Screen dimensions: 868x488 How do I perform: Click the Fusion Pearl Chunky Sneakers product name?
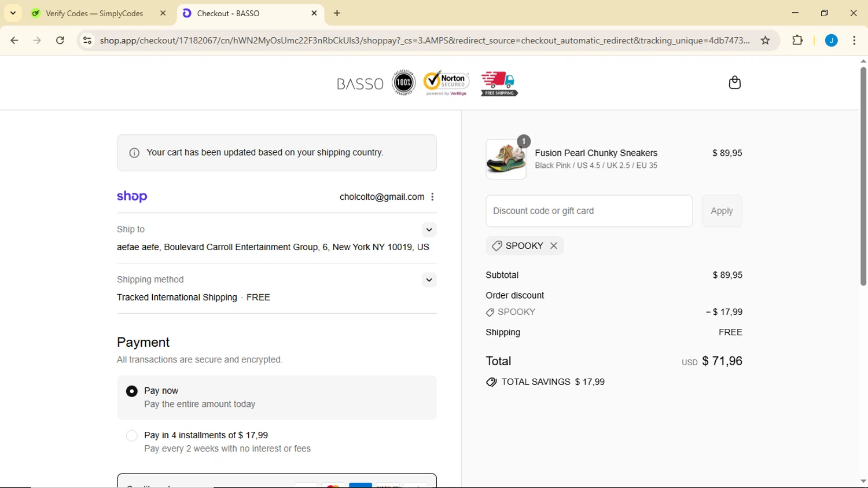pos(596,153)
